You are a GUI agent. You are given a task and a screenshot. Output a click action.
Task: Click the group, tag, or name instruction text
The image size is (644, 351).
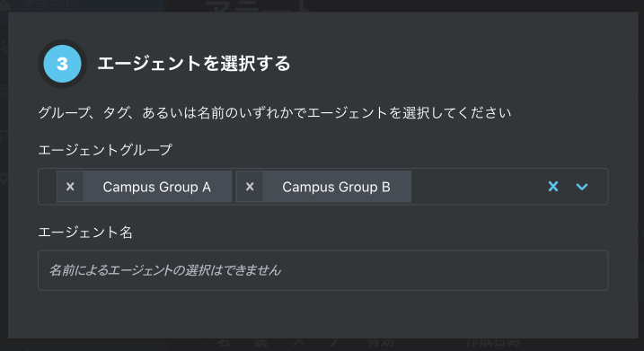pos(275,112)
